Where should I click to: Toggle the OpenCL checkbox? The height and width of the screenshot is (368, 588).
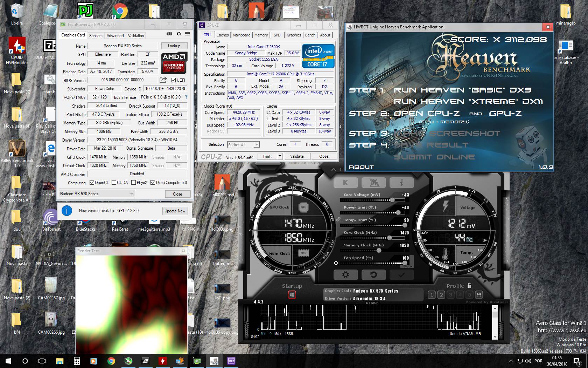click(92, 183)
